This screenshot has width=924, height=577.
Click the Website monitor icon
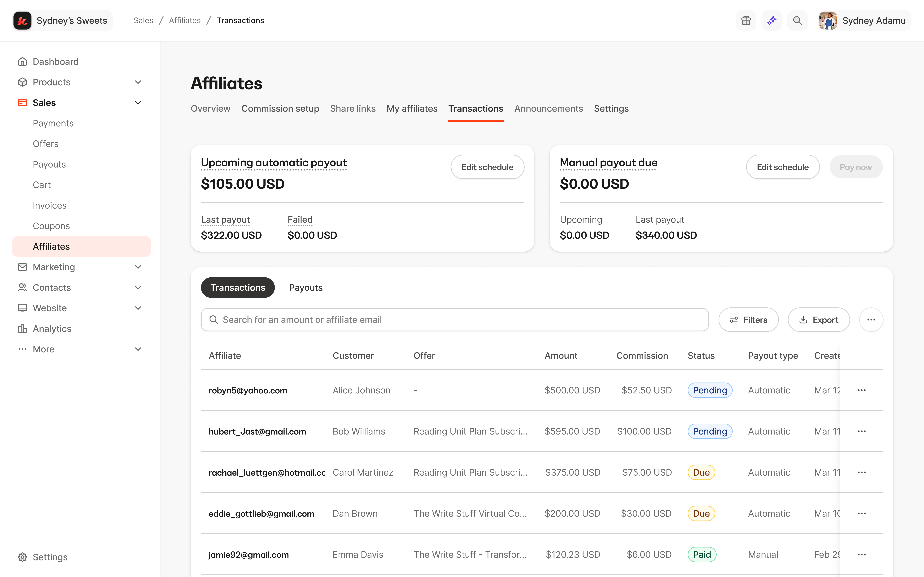(22, 308)
